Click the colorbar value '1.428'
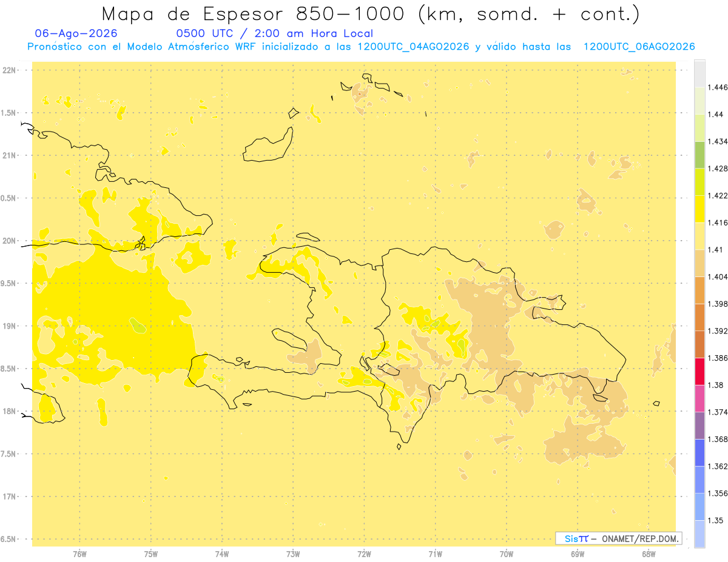The height and width of the screenshot is (562, 728). (x=717, y=169)
